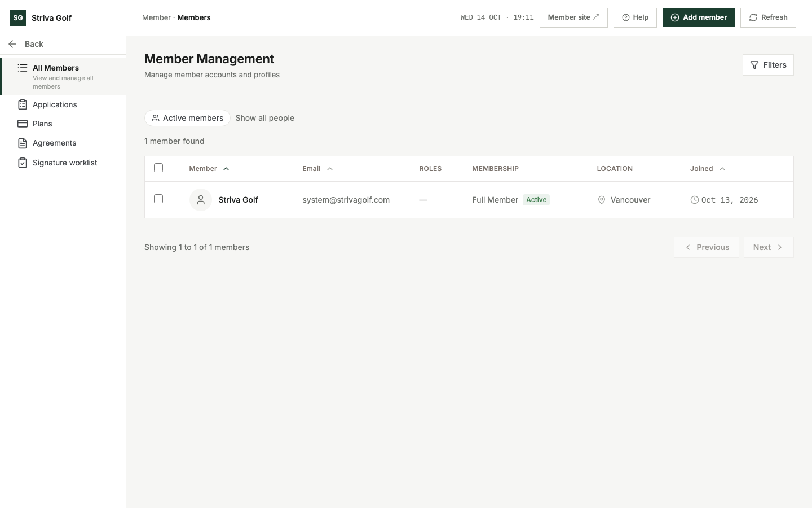Toggle the Active members filter pill

click(187, 118)
